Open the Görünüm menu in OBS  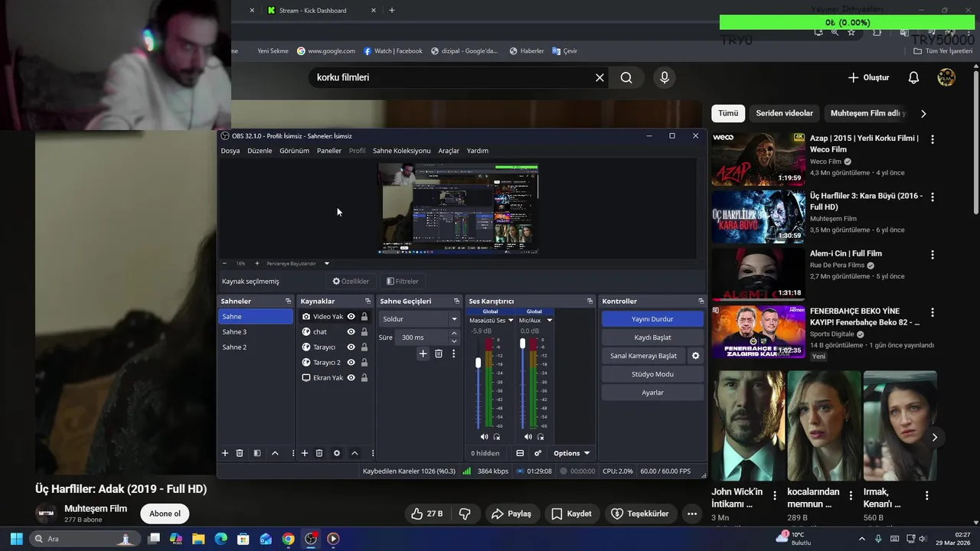(x=294, y=151)
